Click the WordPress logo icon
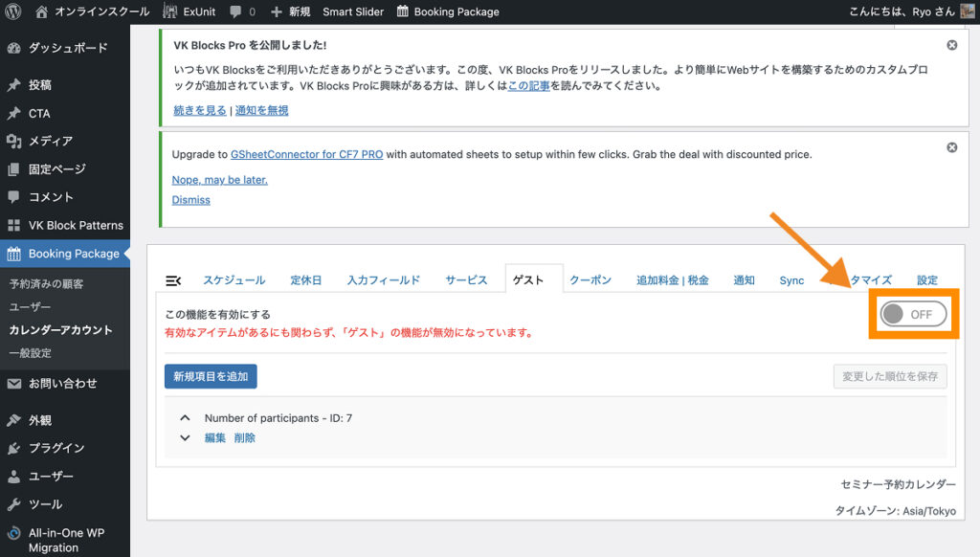 coord(13,11)
